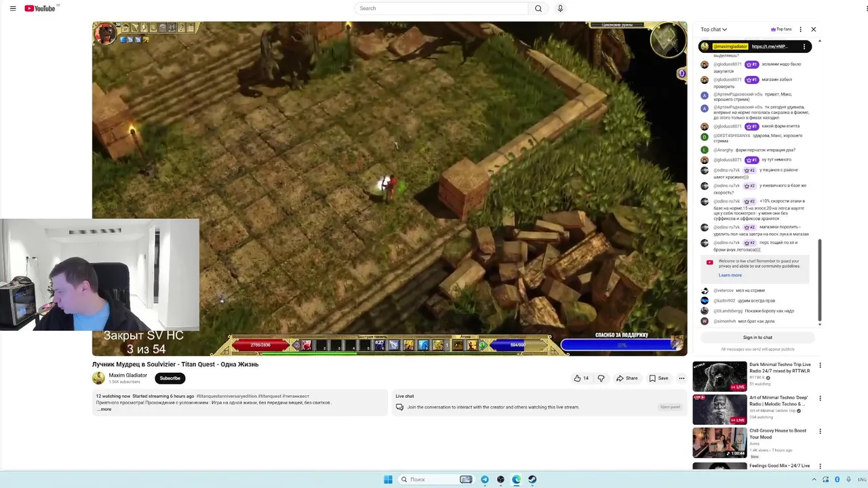Viewport: 868px width, 488px height.
Task: Open @odins-ru7vk author of 'у пацанов с районе'
Action: 727,170
